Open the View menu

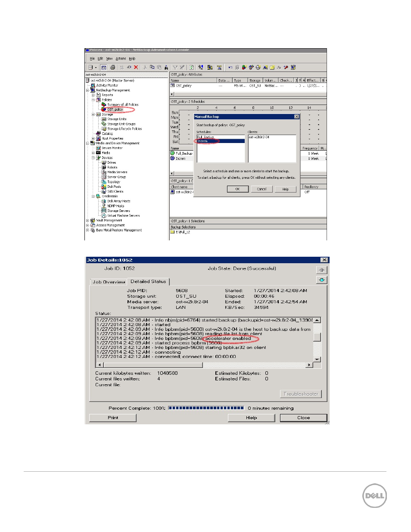tap(109, 59)
